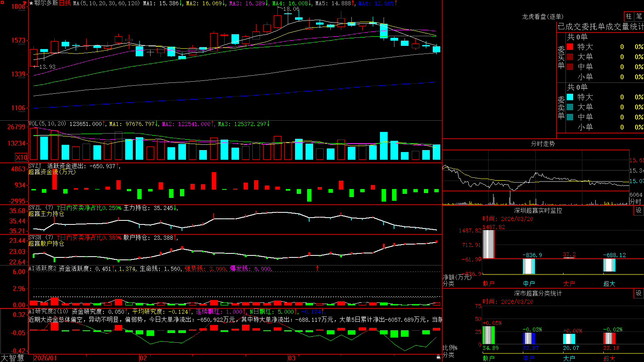Click the 委卖单 section label

click(561, 107)
